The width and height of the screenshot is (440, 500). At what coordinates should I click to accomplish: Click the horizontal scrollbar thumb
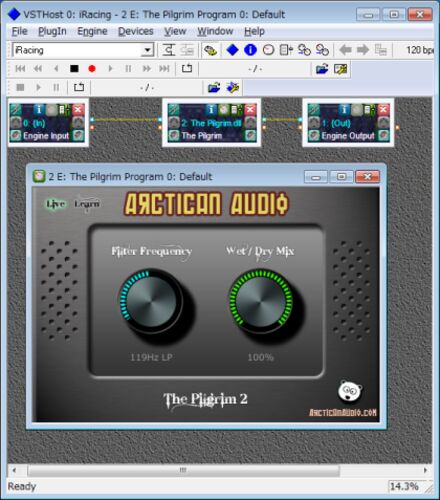tap(183, 470)
